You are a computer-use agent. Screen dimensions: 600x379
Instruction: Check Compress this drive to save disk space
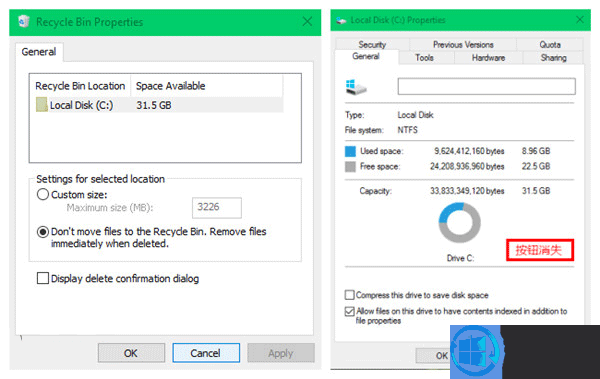click(349, 295)
